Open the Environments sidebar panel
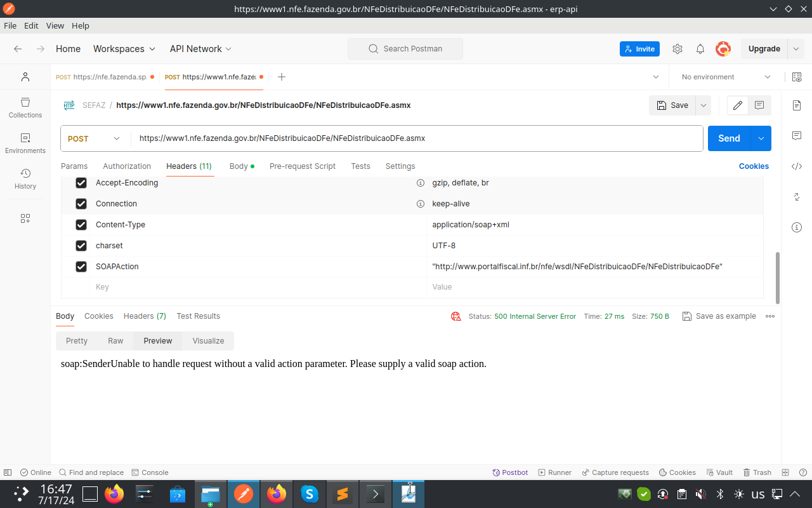 click(25, 144)
